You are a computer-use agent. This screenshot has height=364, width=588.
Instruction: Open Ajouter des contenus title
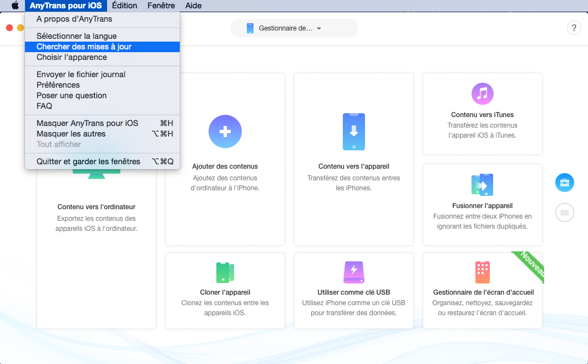coord(225,166)
